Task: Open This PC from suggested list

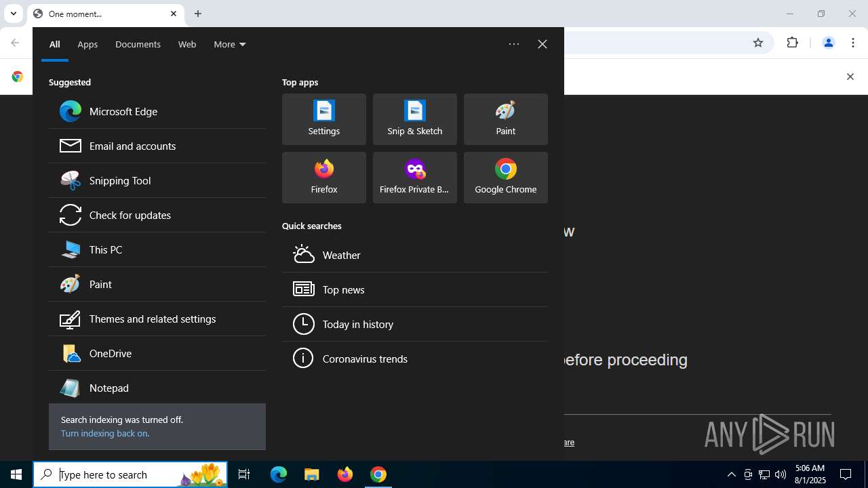Action: pyautogui.click(x=157, y=249)
